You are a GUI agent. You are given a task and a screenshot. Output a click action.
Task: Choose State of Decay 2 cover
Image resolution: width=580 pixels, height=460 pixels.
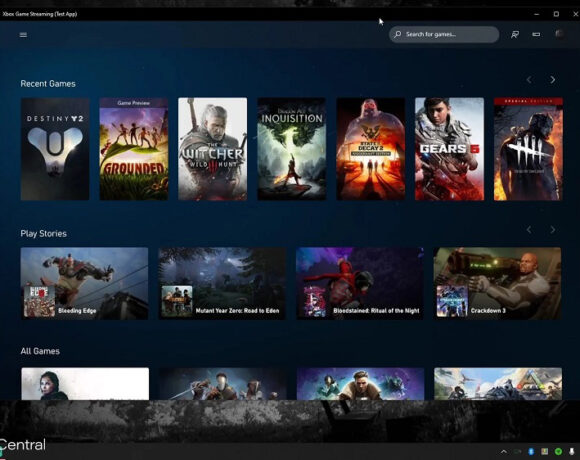[371, 149]
